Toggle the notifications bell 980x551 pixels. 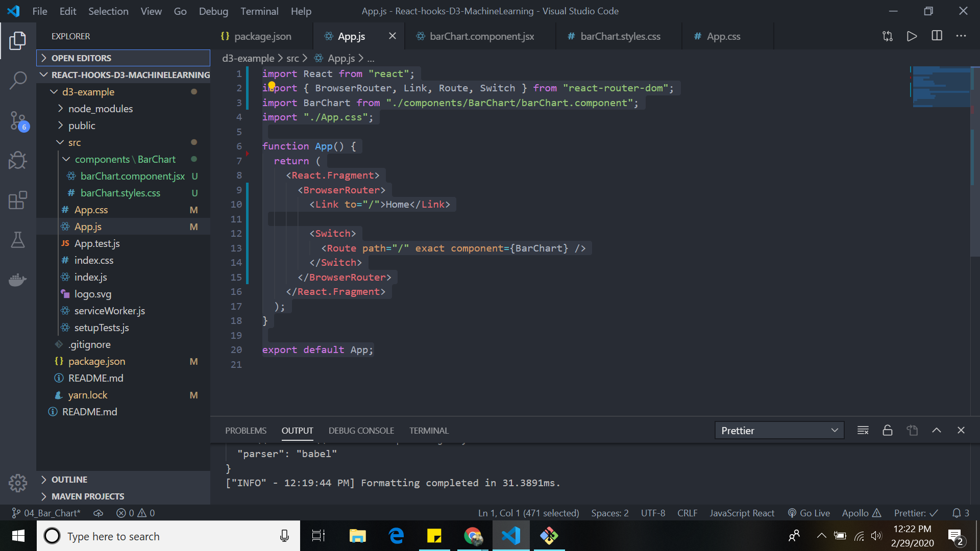[x=958, y=513]
